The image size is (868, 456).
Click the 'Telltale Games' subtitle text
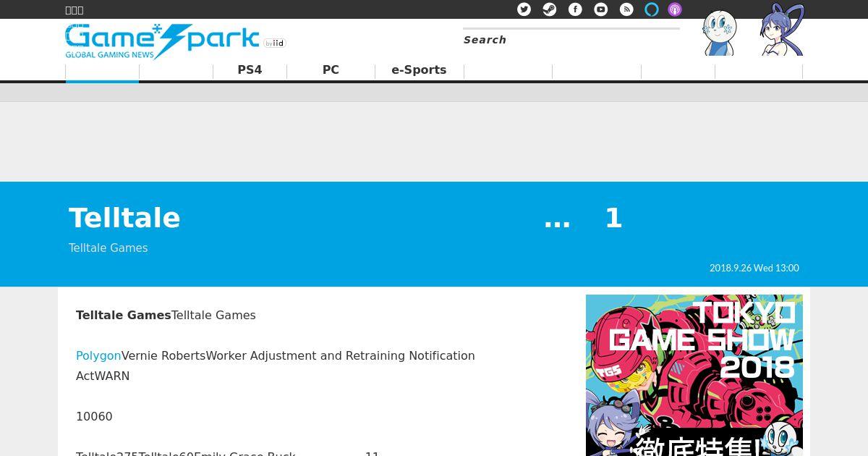[109, 248]
